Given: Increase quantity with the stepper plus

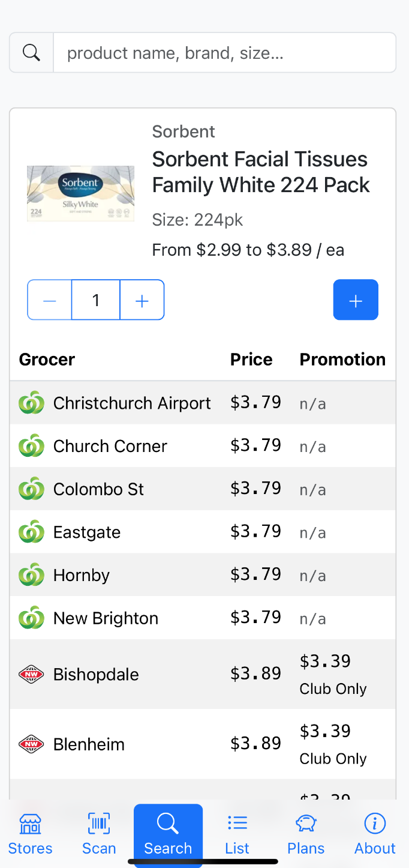Looking at the screenshot, I should (x=142, y=300).
